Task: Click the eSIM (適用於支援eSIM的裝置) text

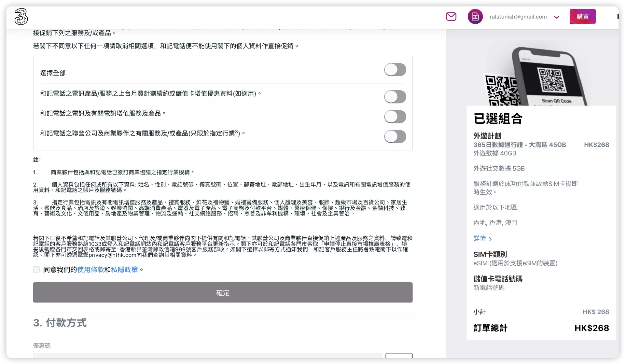Action: [515, 263]
